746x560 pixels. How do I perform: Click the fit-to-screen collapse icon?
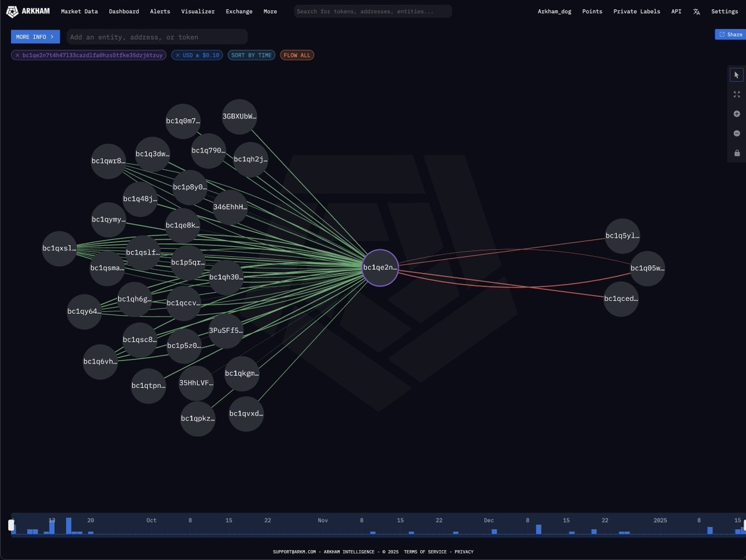[x=737, y=94]
